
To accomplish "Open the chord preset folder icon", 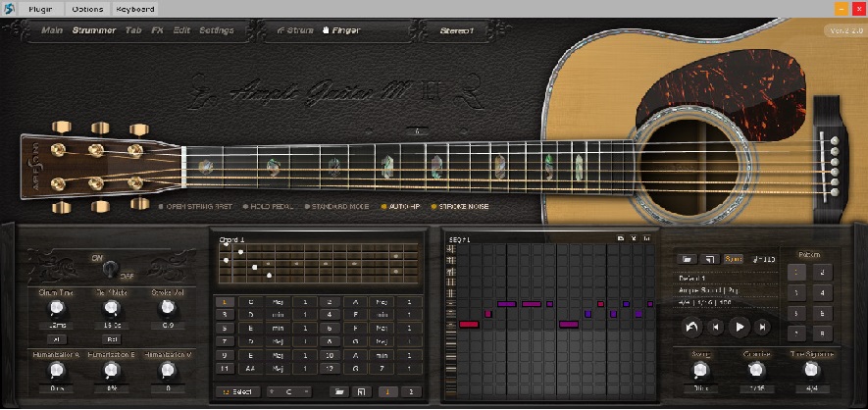I will click(338, 391).
